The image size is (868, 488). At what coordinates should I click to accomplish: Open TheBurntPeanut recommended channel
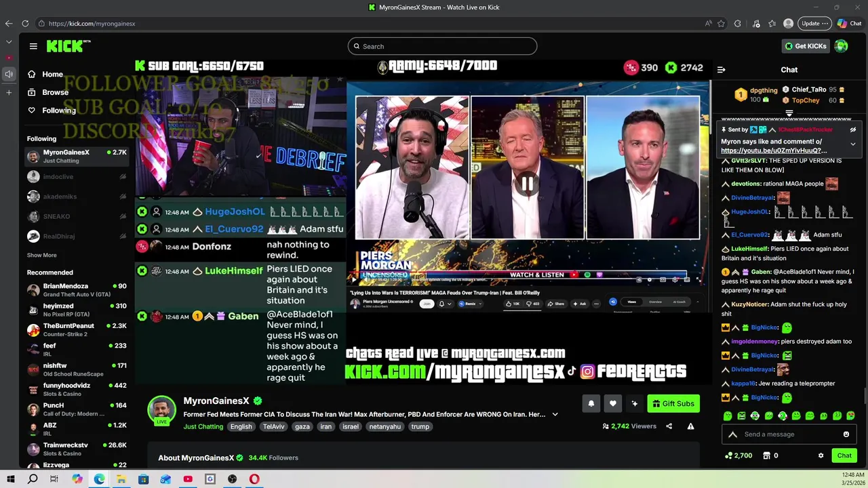pyautogui.click(x=77, y=329)
